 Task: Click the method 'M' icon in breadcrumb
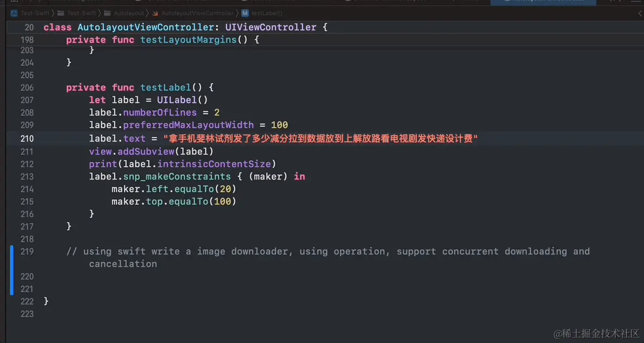click(245, 13)
